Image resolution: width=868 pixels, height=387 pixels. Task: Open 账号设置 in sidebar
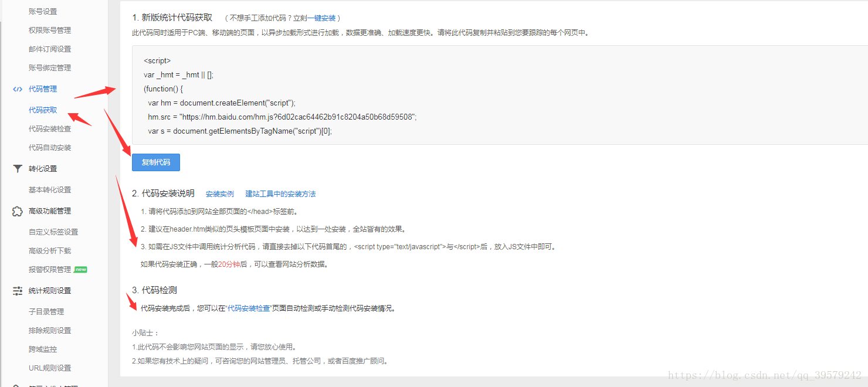pyautogui.click(x=43, y=12)
